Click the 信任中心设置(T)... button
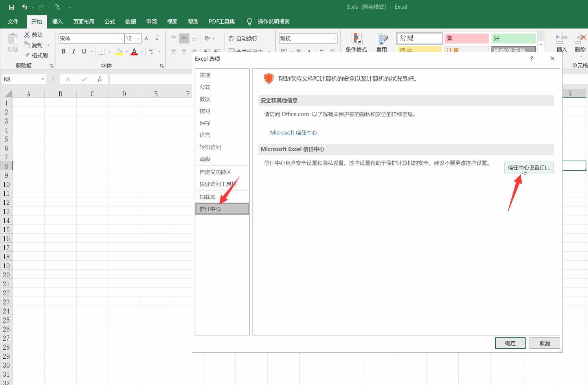The height and width of the screenshot is (385, 588). coord(529,168)
